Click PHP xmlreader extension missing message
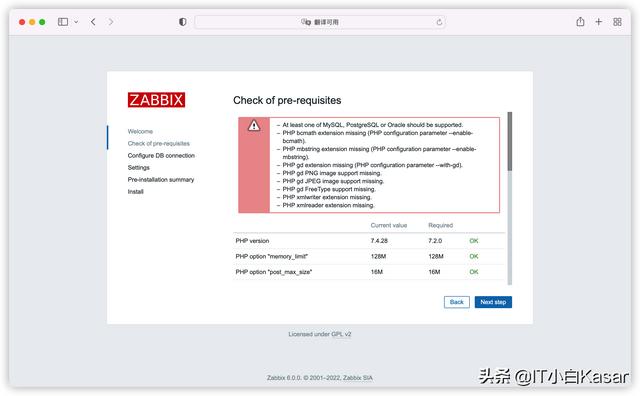 (x=328, y=205)
